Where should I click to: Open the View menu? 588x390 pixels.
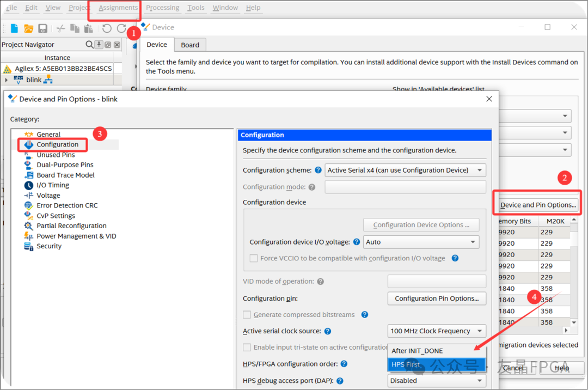coord(53,8)
